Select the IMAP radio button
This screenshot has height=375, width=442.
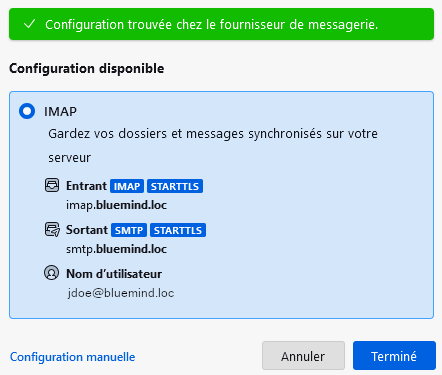coord(27,111)
